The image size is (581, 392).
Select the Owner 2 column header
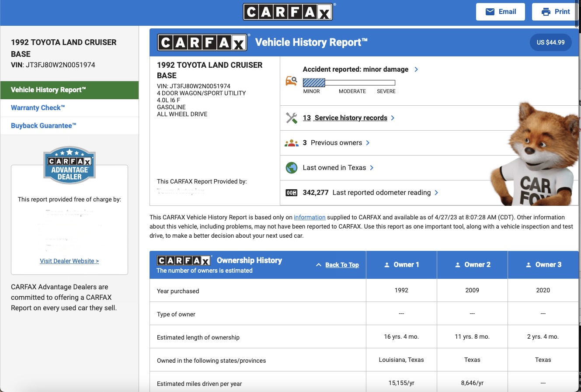(x=472, y=265)
